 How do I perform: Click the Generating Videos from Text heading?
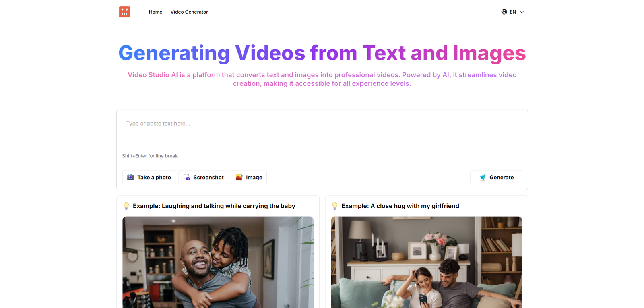click(x=322, y=53)
